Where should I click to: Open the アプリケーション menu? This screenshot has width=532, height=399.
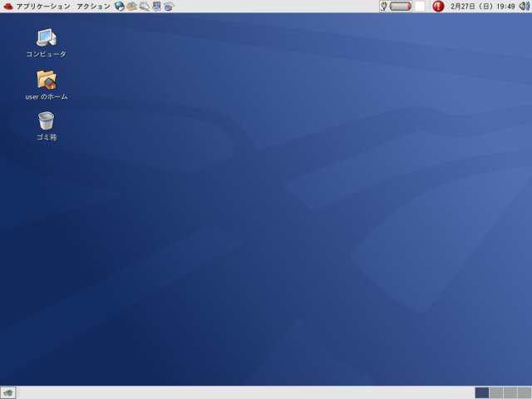43,7
